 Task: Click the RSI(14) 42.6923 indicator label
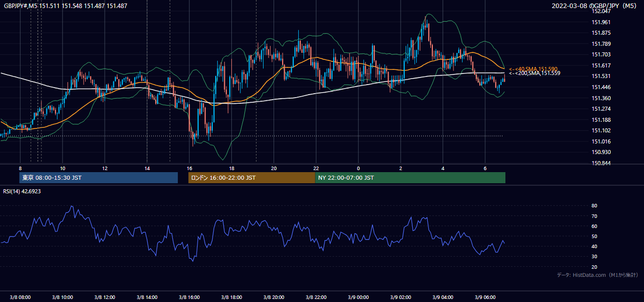22,191
